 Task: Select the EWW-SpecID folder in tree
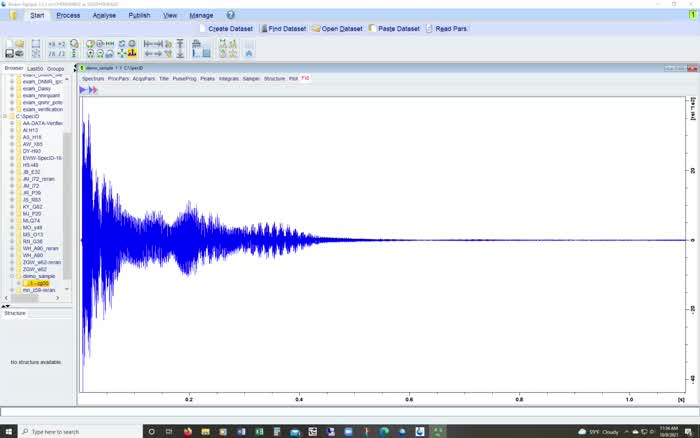(42, 158)
